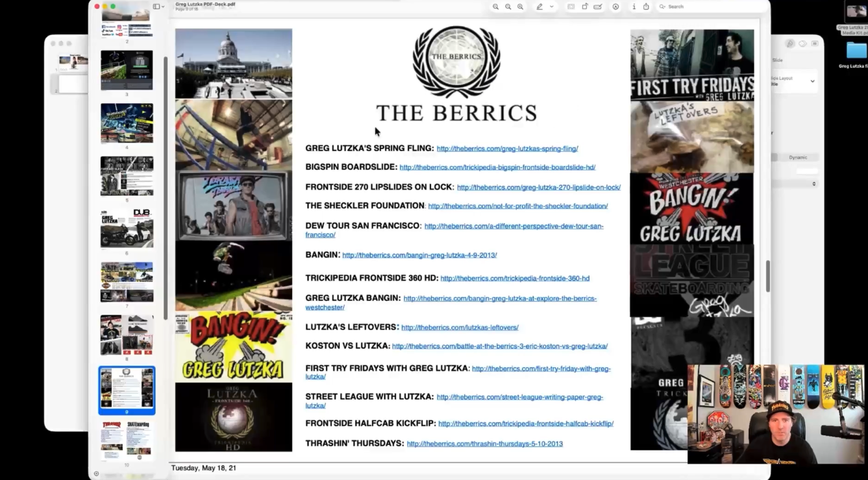Select page 3 thumbnail in sidebar
The height and width of the screenshot is (480, 868).
coord(127,70)
